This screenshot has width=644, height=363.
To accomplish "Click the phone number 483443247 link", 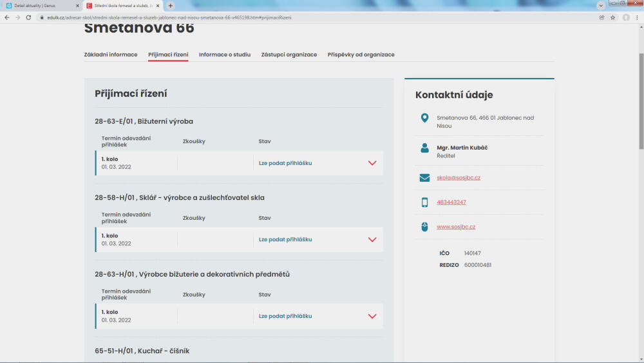I will pos(451,202).
